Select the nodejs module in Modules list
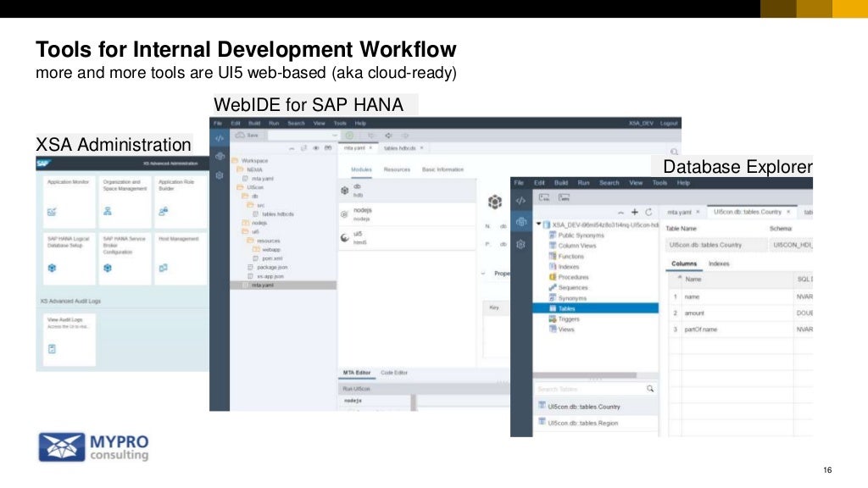The image size is (868, 488). pos(407,214)
